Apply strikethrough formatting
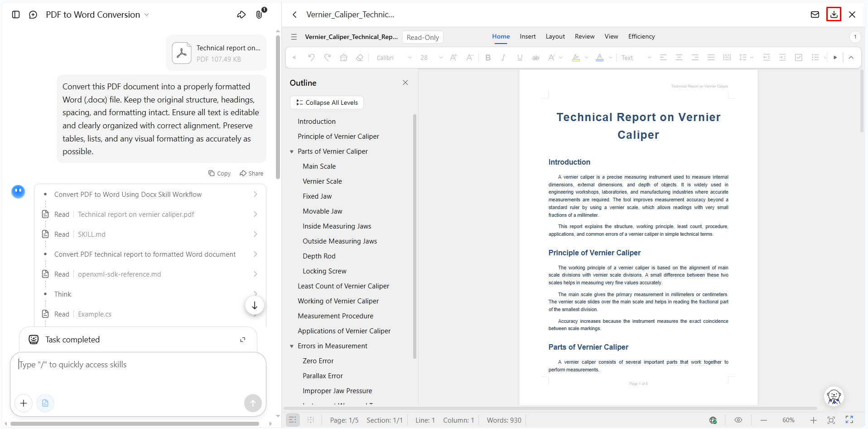 pyautogui.click(x=535, y=58)
